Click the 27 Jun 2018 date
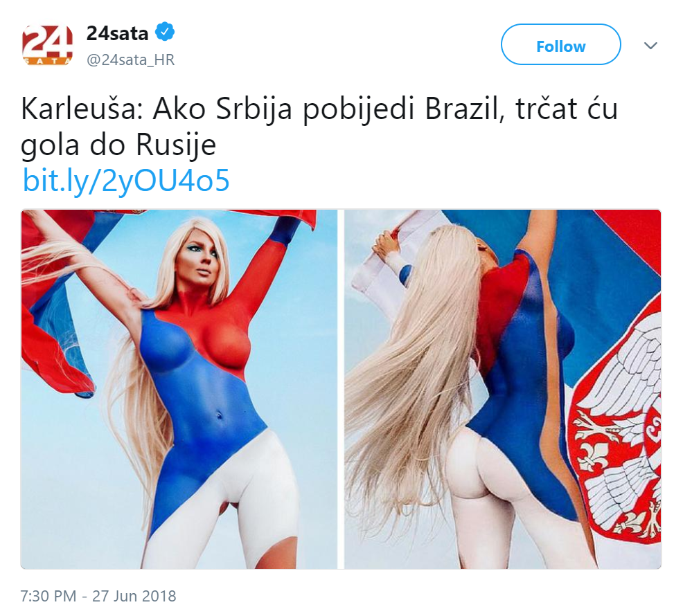This screenshot has width=692, height=616. point(134,596)
